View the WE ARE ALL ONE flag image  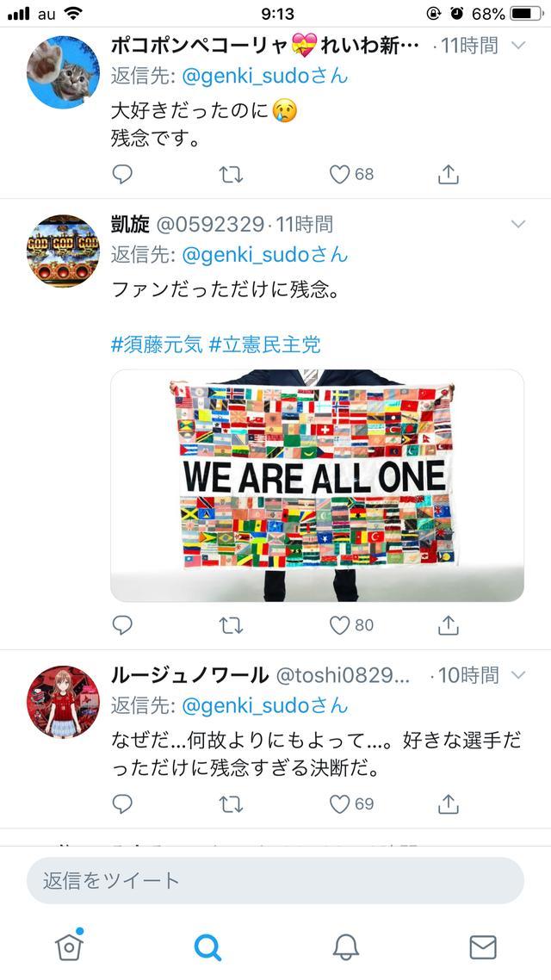pos(318,486)
